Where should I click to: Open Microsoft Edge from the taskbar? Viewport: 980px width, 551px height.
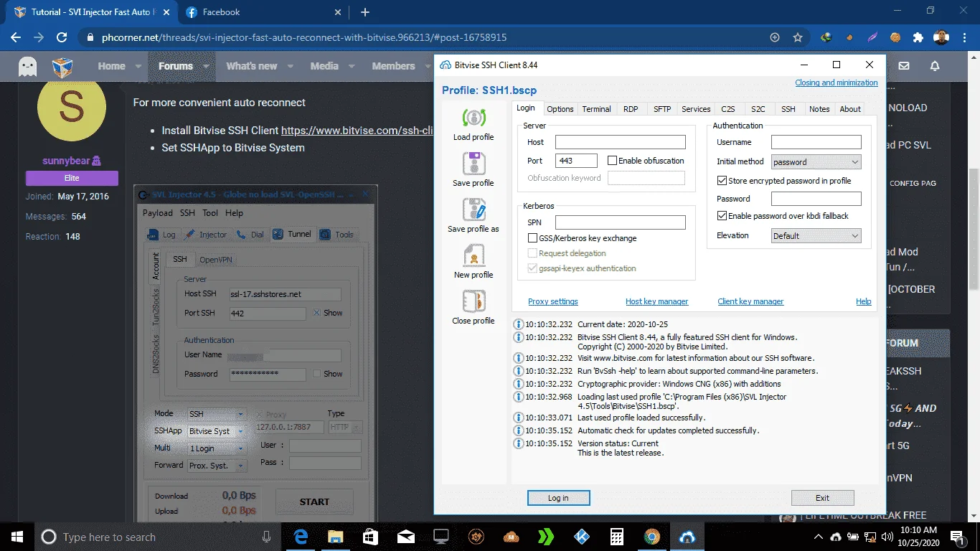(301, 537)
